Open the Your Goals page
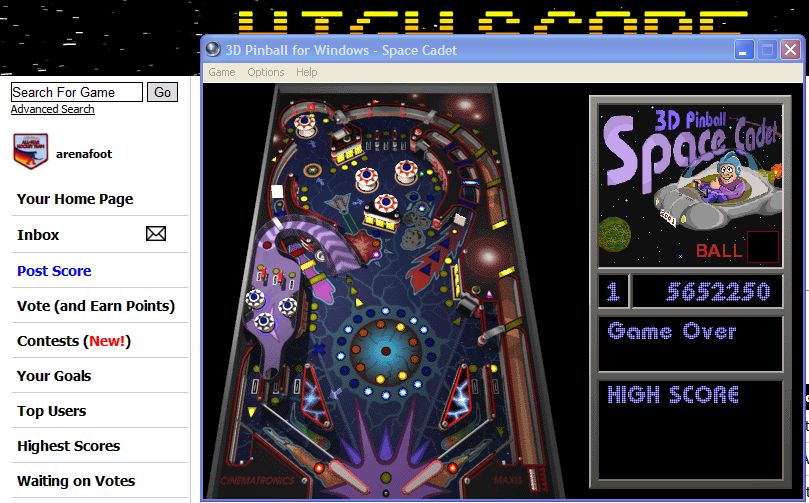The height and width of the screenshot is (503, 809). 54,376
